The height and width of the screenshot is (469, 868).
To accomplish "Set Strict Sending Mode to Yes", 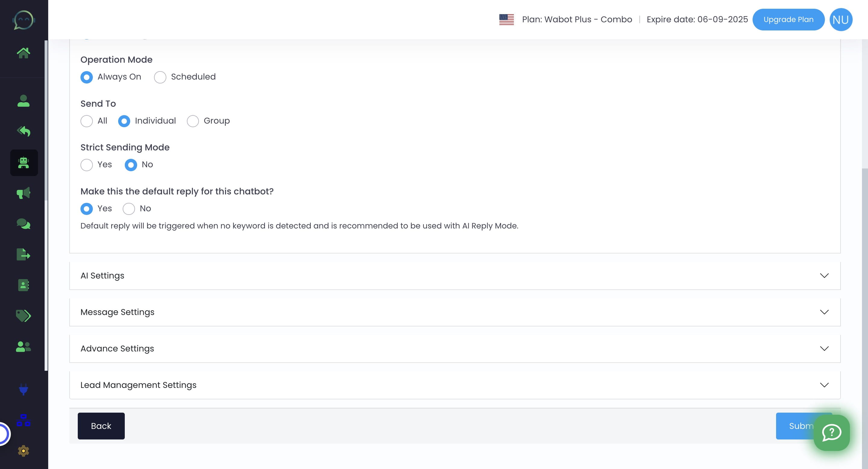I will [x=86, y=165].
